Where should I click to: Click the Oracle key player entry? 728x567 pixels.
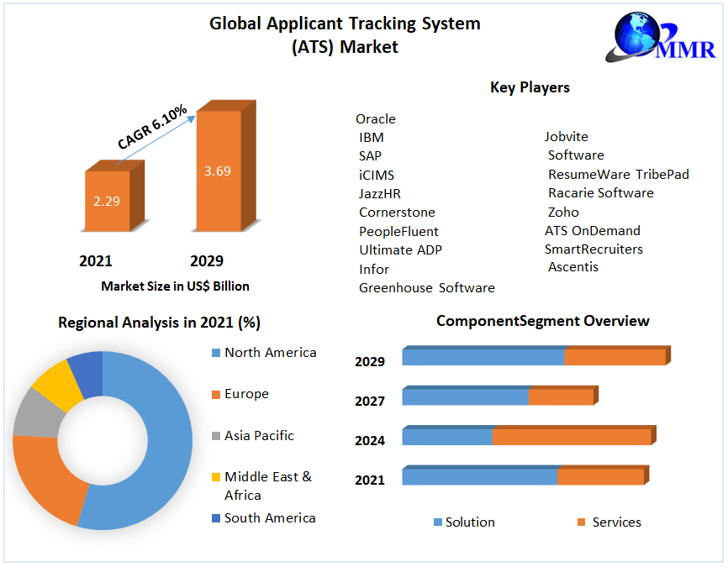376,118
